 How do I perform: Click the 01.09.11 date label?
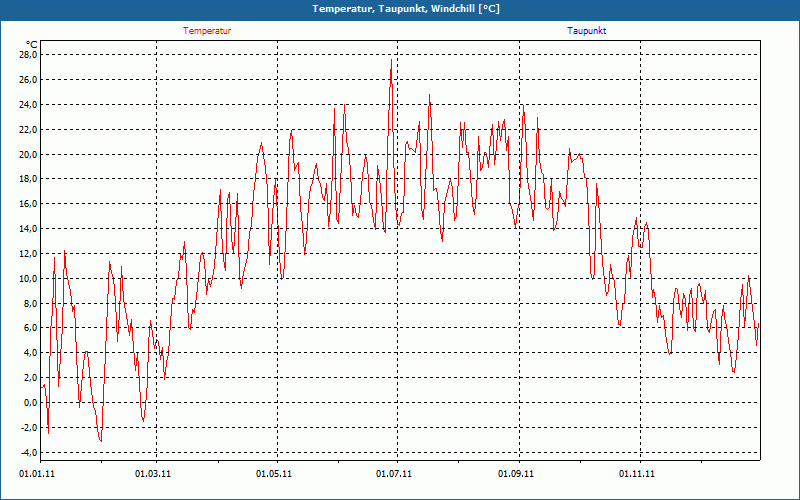click(x=516, y=474)
